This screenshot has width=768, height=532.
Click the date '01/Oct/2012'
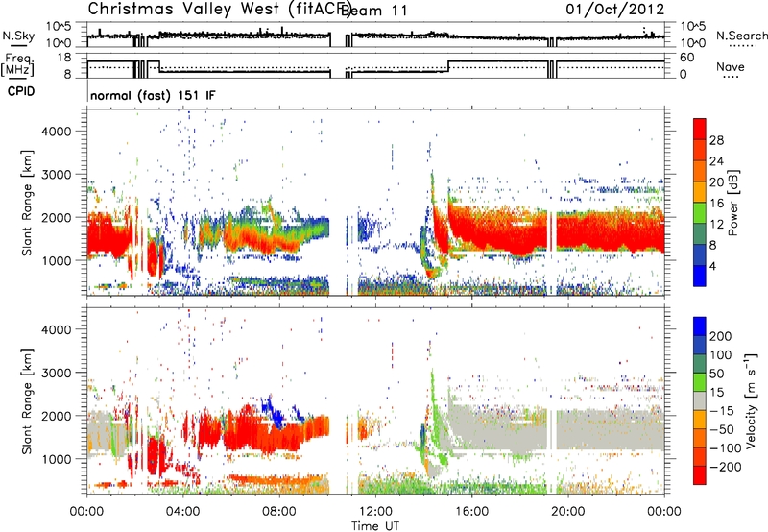[x=614, y=10]
